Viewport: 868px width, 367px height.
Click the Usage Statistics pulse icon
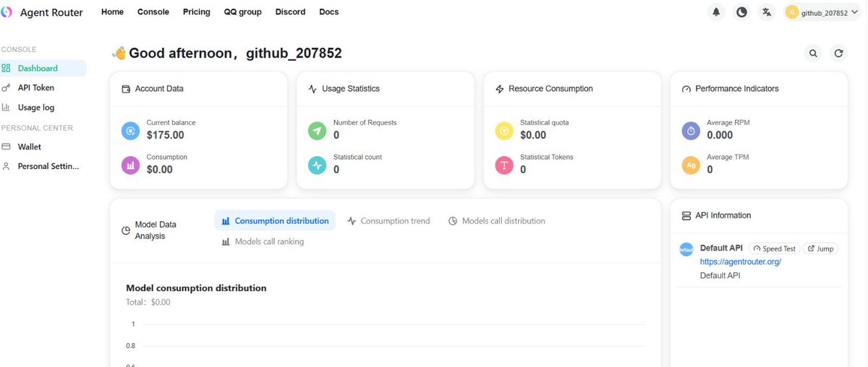click(x=312, y=89)
